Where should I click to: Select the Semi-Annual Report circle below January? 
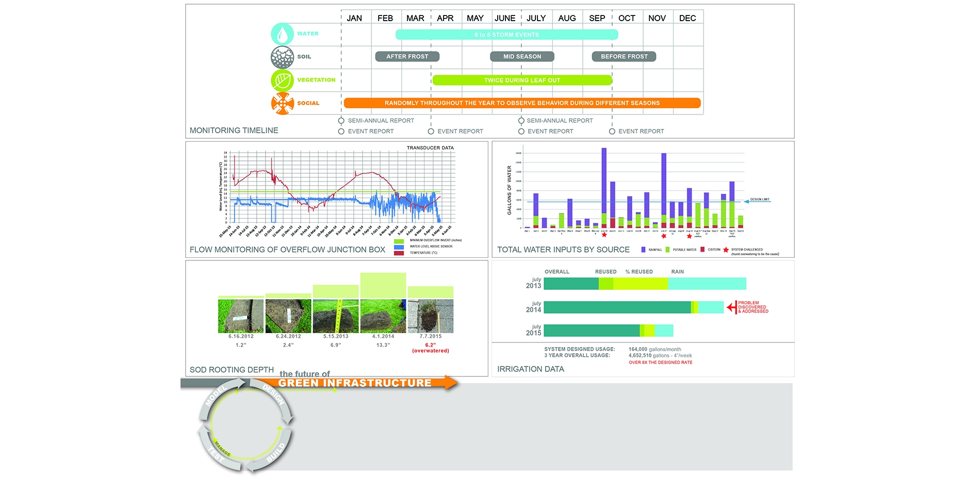341,121
